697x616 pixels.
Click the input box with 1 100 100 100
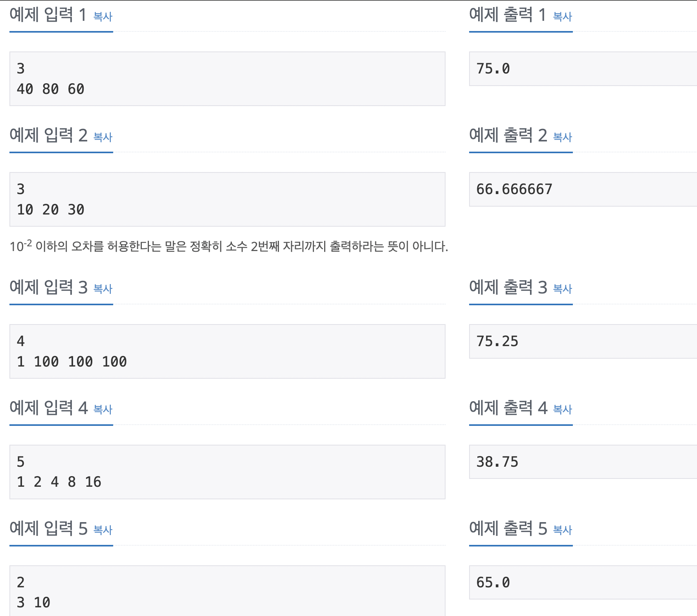coord(227,351)
